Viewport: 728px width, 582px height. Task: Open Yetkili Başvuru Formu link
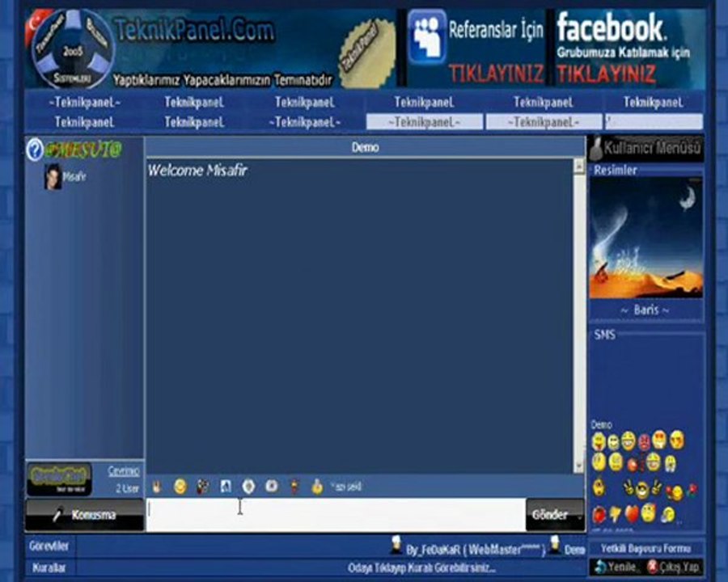point(645,549)
